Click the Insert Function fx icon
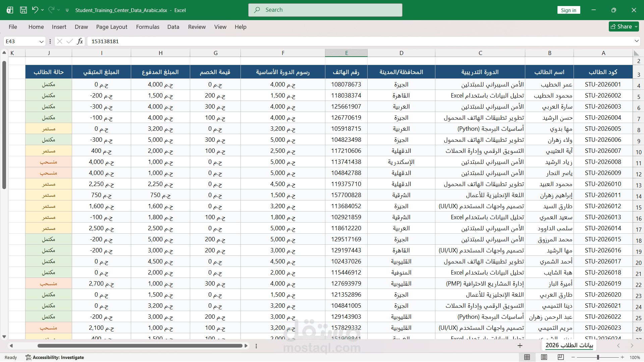 click(x=80, y=41)
